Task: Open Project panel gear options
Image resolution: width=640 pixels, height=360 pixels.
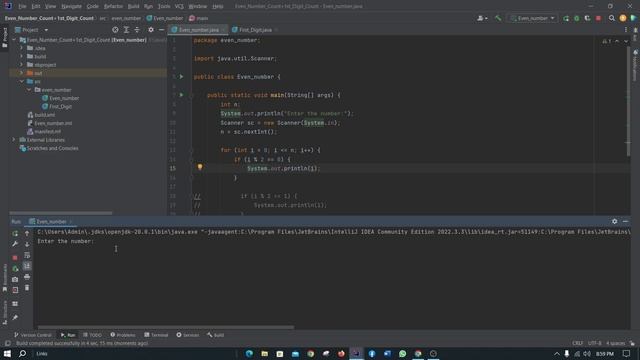Action: point(151,30)
